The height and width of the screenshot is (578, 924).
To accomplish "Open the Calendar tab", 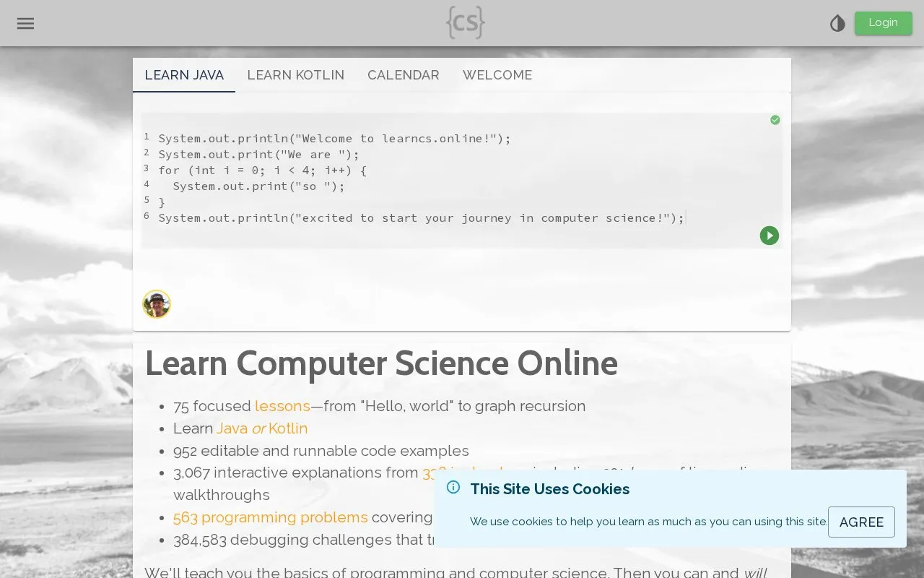I will 403,75.
